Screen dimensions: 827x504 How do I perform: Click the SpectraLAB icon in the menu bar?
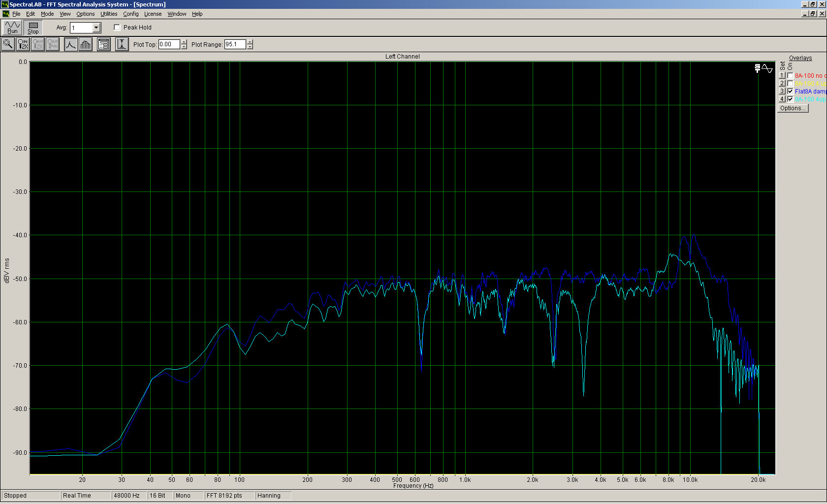click(x=5, y=14)
